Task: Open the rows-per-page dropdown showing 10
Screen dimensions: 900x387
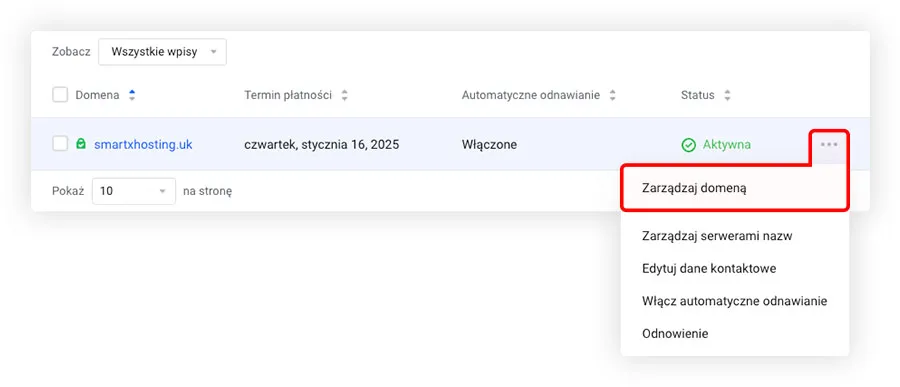Action: click(x=134, y=191)
